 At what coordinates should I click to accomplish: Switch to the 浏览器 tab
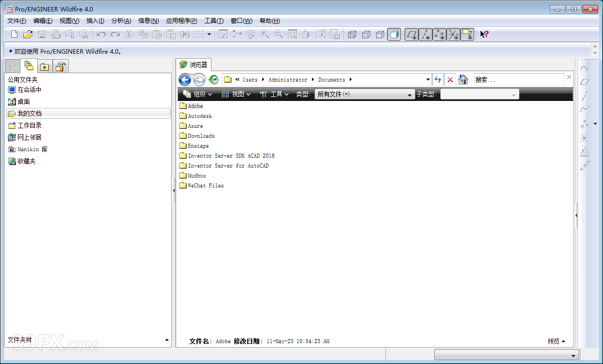click(x=194, y=65)
